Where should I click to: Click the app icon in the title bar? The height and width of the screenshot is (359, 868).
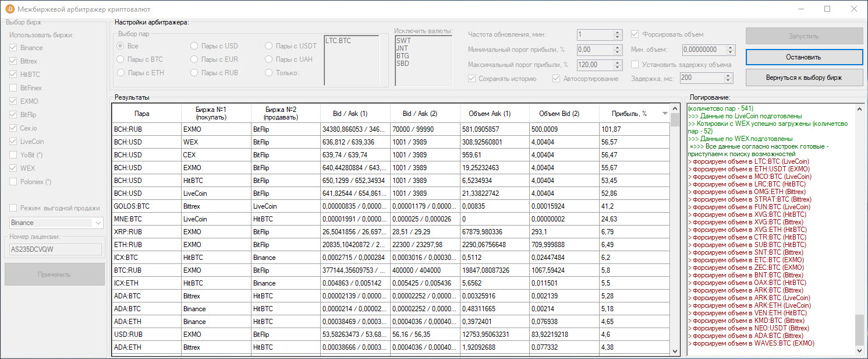(x=10, y=9)
